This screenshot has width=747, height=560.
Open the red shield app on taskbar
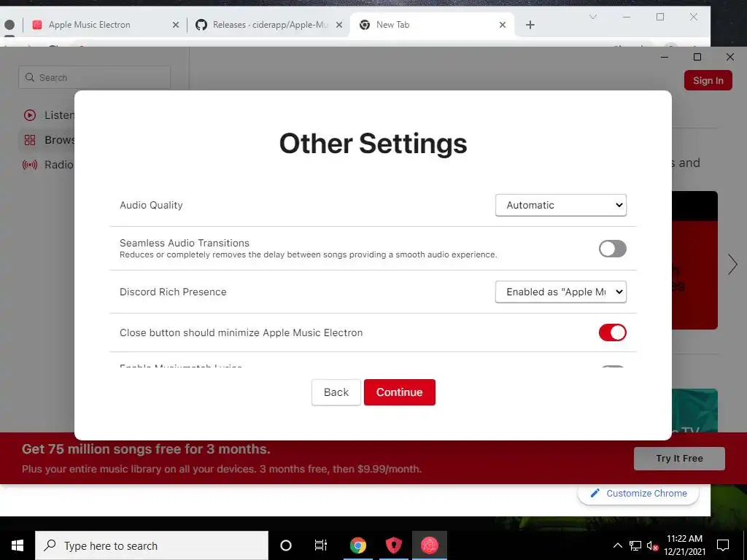[x=393, y=545]
